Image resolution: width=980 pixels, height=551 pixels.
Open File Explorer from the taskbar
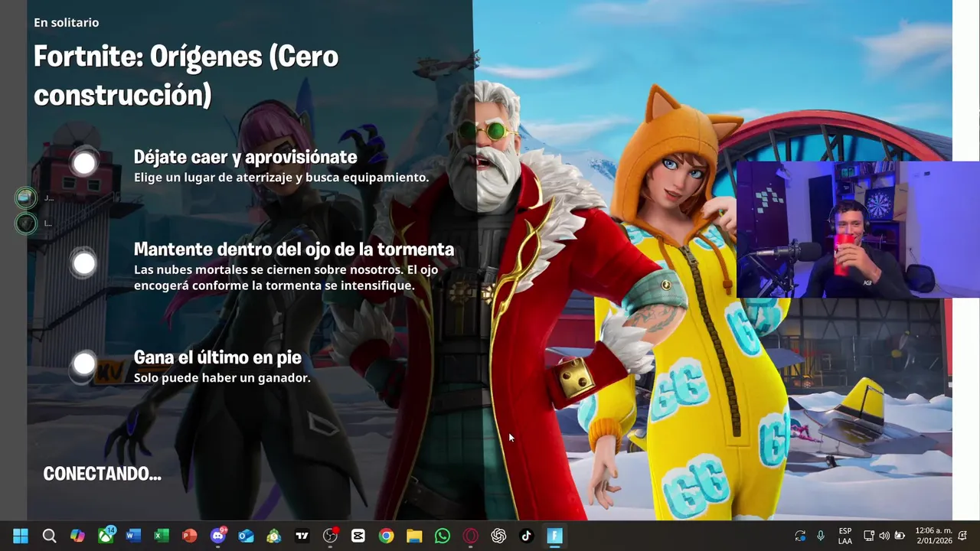(414, 536)
